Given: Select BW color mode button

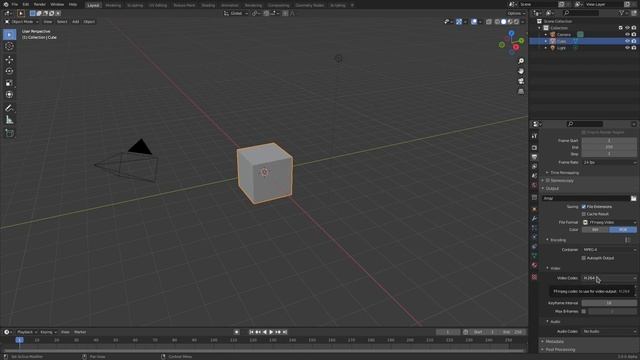Looking at the screenshot, I should pyautogui.click(x=595, y=230).
